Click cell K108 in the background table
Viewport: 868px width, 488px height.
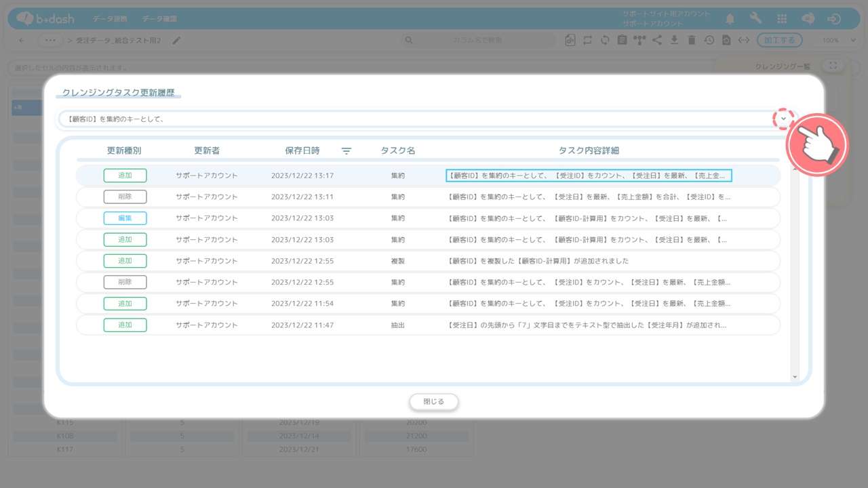(x=65, y=436)
